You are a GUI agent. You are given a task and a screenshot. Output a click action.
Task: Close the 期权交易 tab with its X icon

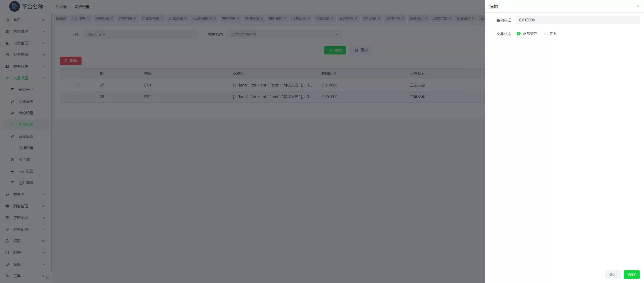point(379,18)
